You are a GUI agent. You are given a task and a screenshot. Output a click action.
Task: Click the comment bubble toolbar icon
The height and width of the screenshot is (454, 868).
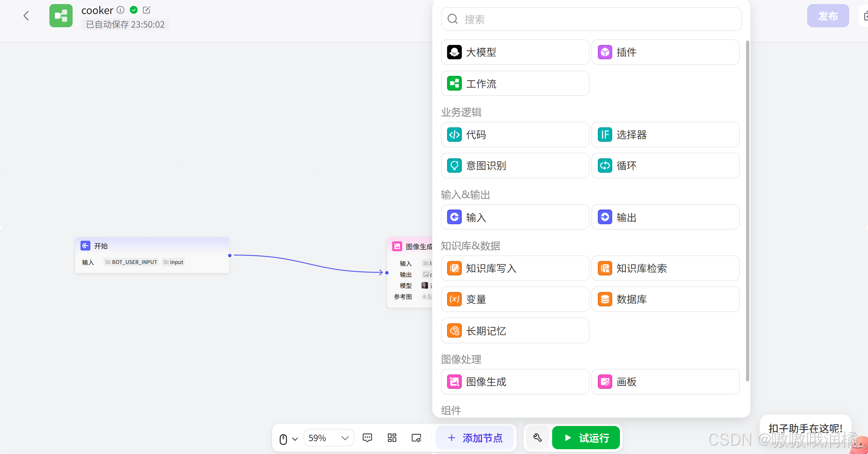pos(367,438)
